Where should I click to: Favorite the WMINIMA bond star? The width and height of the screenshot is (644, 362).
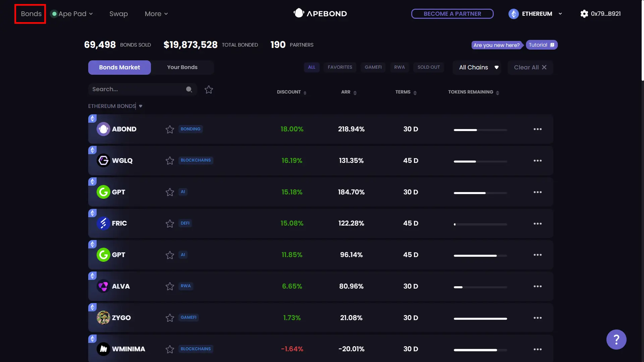tap(170, 349)
